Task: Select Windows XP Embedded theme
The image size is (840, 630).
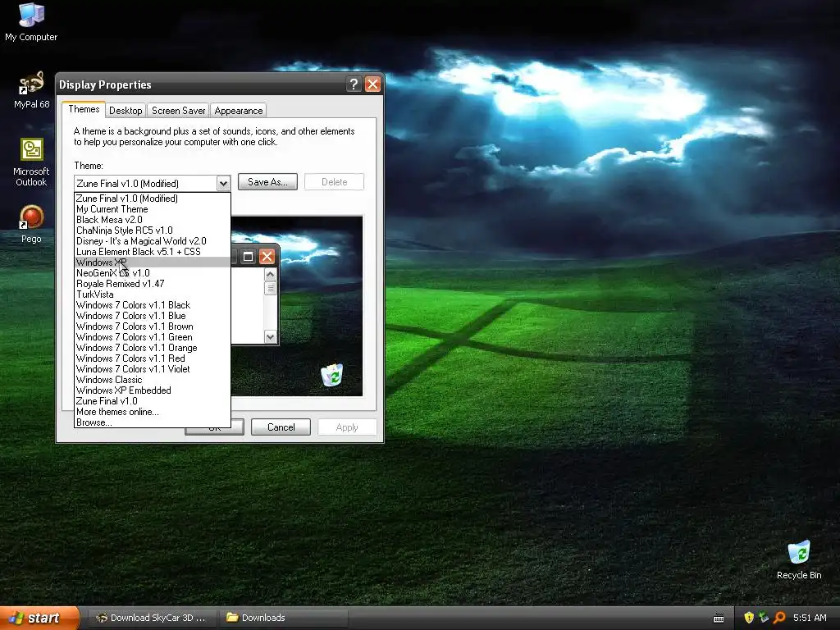Action: pos(153,390)
